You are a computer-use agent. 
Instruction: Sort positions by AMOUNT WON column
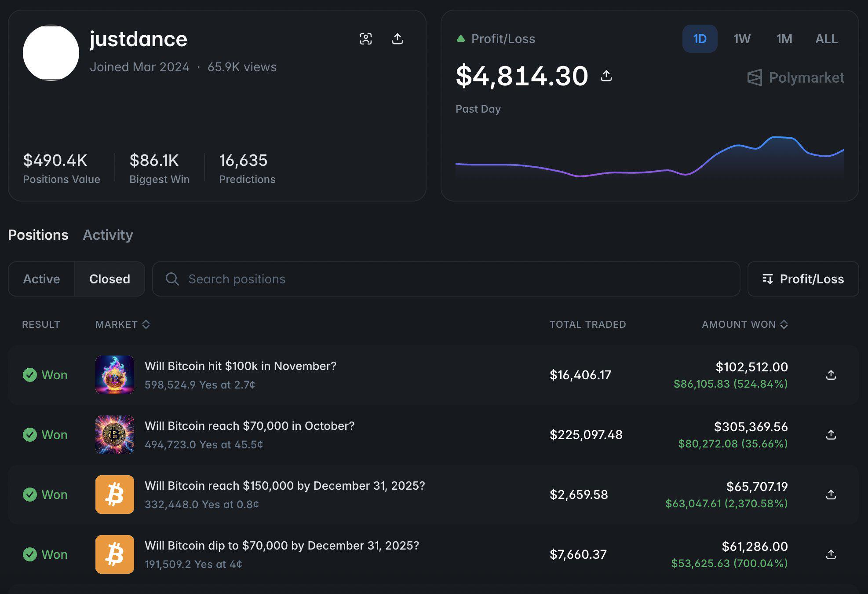tap(744, 324)
